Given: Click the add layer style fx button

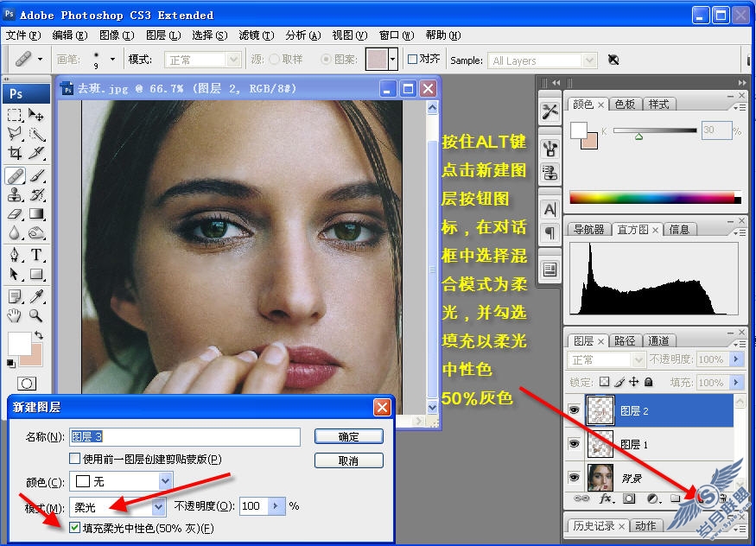Looking at the screenshot, I should [x=606, y=498].
